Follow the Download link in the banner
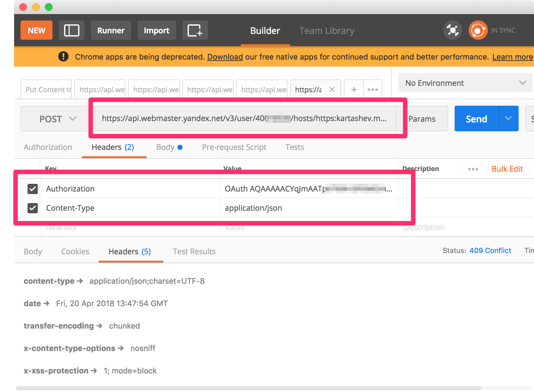The width and height of the screenshot is (534, 392). [x=225, y=57]
